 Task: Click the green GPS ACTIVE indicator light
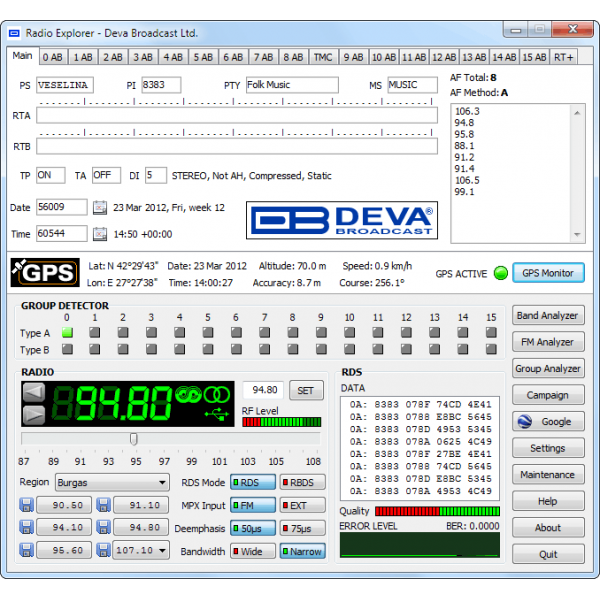(501, 273)
